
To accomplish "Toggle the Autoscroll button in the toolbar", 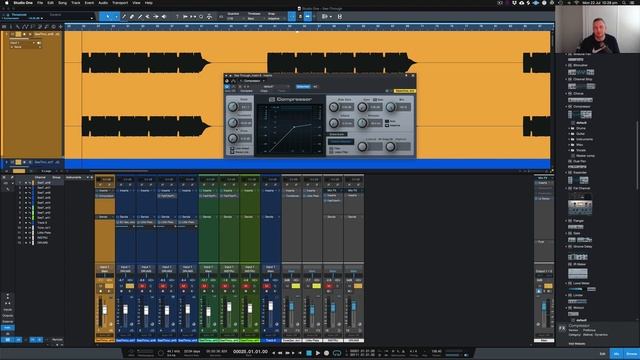I will coord(308,17).
